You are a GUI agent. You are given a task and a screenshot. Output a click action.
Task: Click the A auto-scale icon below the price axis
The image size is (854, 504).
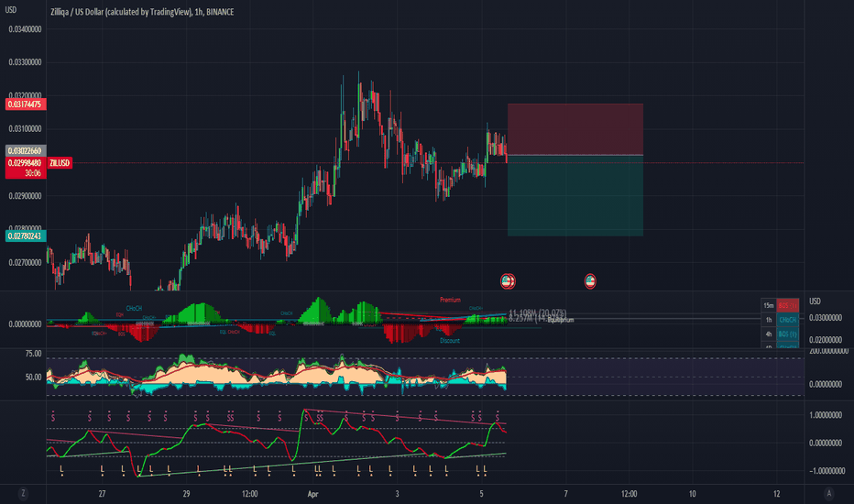829,494
